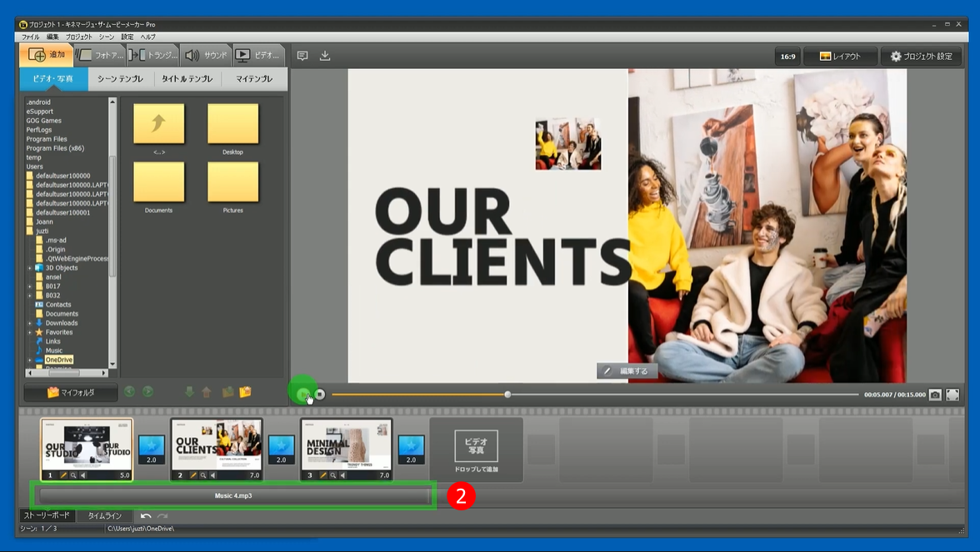The image size is (980, 552).
Task: Expand the Downloads folder in the tree
Action: [30, 323]
